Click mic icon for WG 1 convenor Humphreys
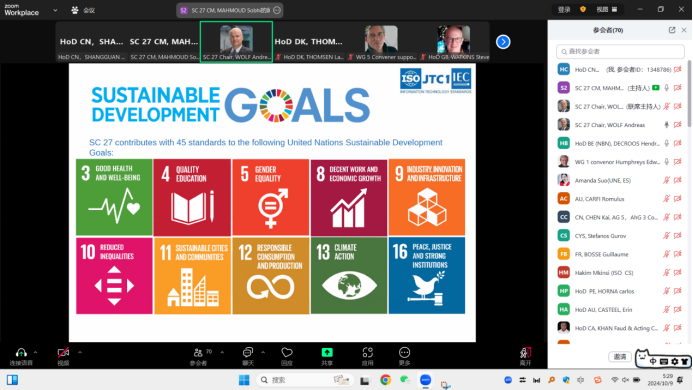Screen dimensions: 693x390 tap(666, 162)
